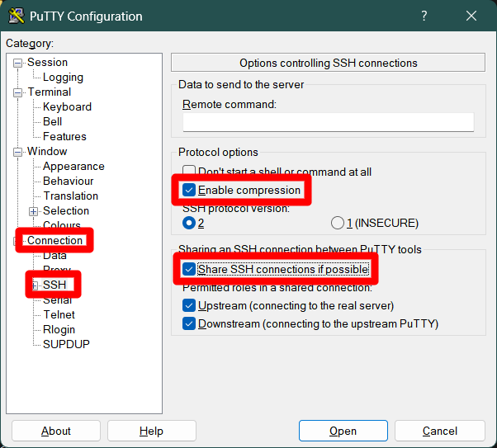The image size is (497, 448).
Task: Click Open to start the connection
Action: [343, 431]
